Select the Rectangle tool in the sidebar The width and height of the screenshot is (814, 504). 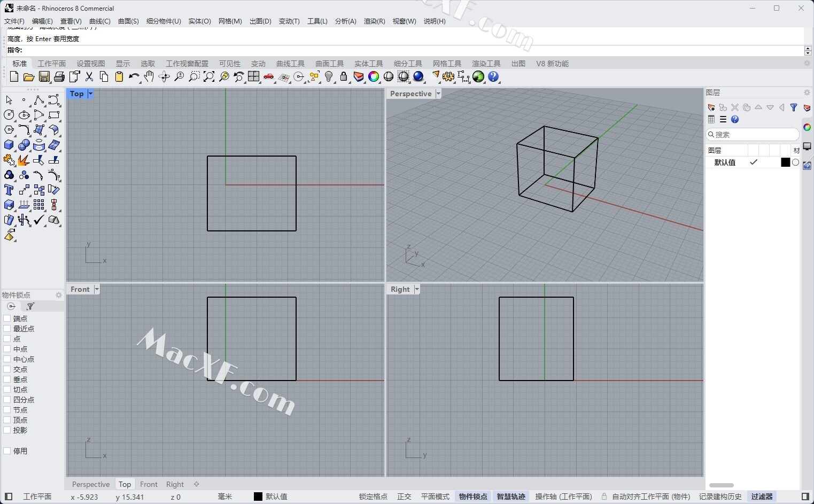point(54,115)
